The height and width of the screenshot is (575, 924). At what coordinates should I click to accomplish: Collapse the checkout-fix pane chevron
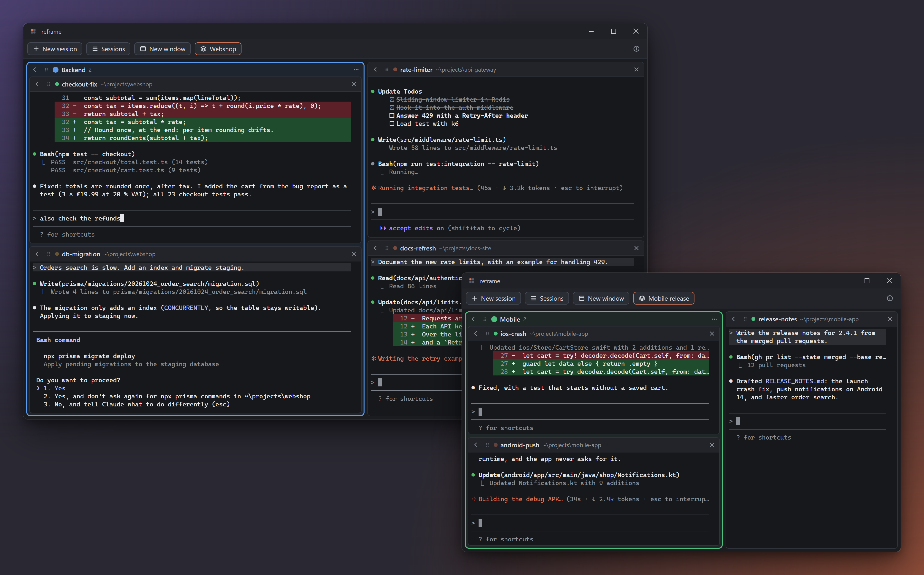(37, 84)
